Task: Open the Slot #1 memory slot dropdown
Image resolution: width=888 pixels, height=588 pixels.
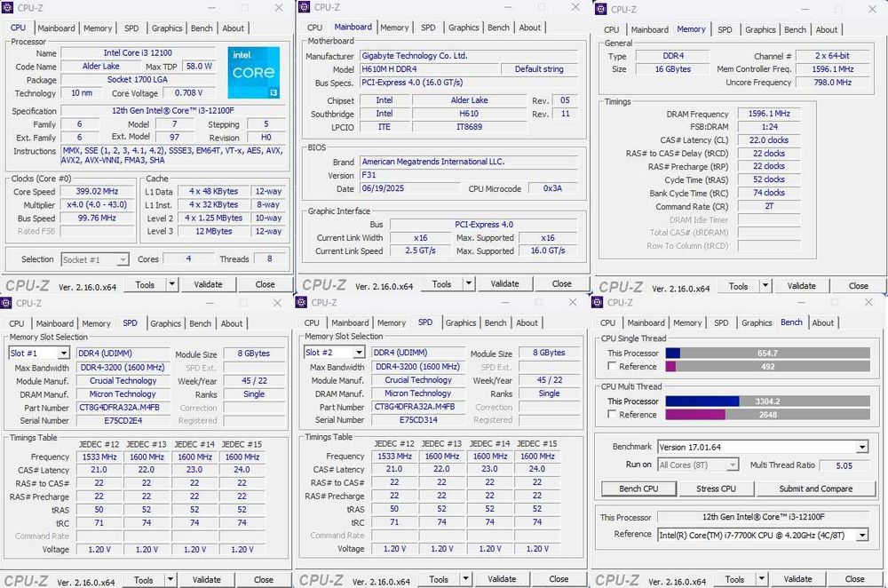Action: 39,353
